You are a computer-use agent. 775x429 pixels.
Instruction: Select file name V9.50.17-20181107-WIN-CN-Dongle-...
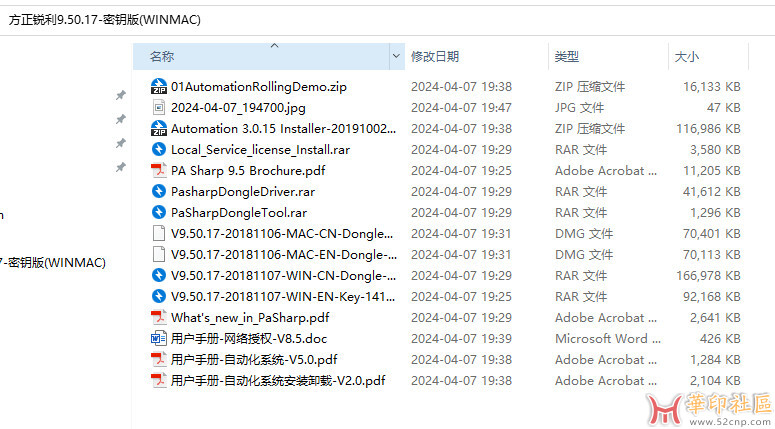(283, 275)
